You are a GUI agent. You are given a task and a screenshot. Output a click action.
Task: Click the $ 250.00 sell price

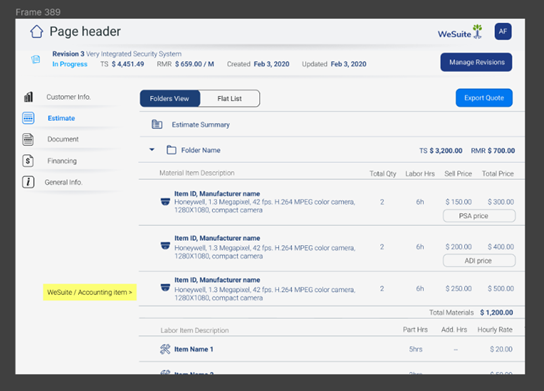(x=458, y=288)
